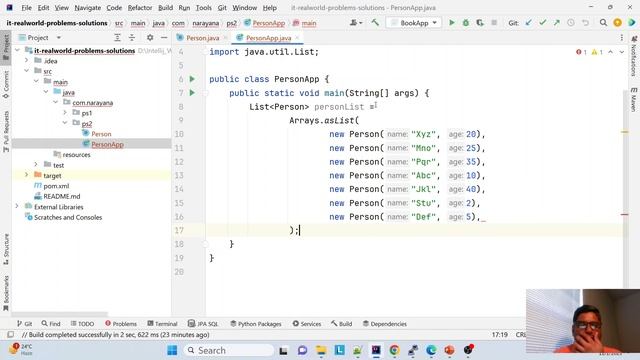Open Services tool window
640x360 pixels.
(307, 324)
